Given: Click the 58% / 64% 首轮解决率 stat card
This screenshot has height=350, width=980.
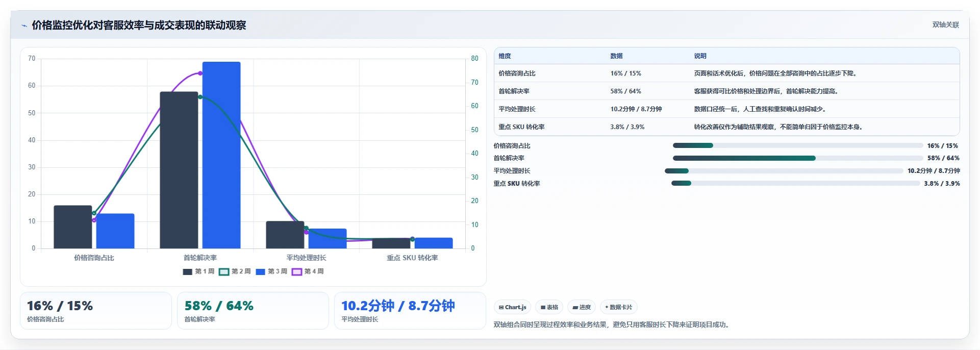Looking at the screenshot, I should (x=253, y=311).
